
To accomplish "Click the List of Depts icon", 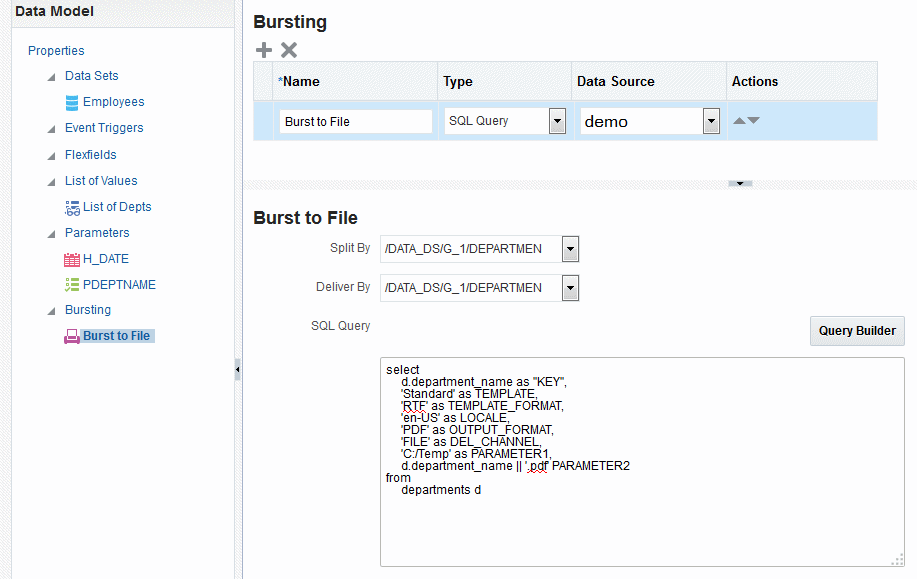I will click(x=73, y=208).
